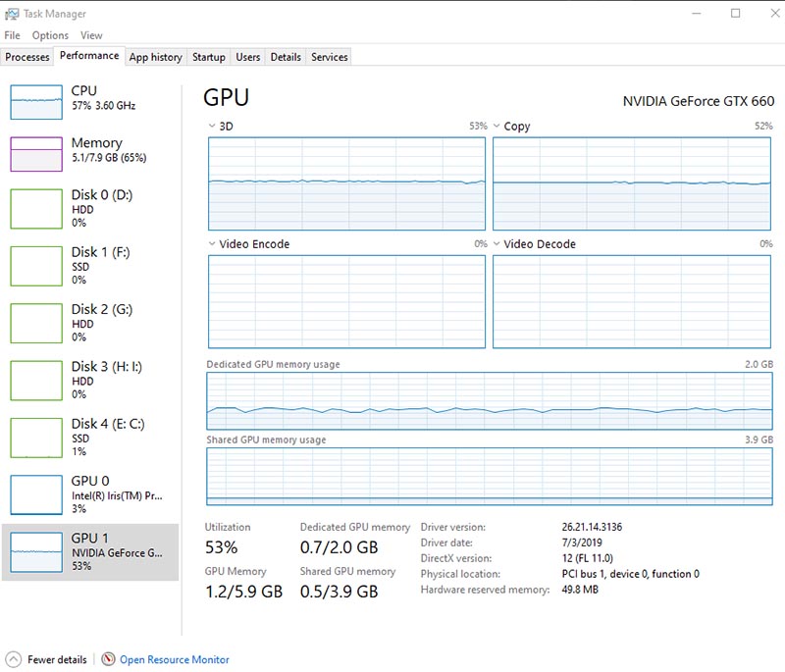Click the Disk 2 (G:) label
This screenshot has height=672, width=785.
click(102, 309)
